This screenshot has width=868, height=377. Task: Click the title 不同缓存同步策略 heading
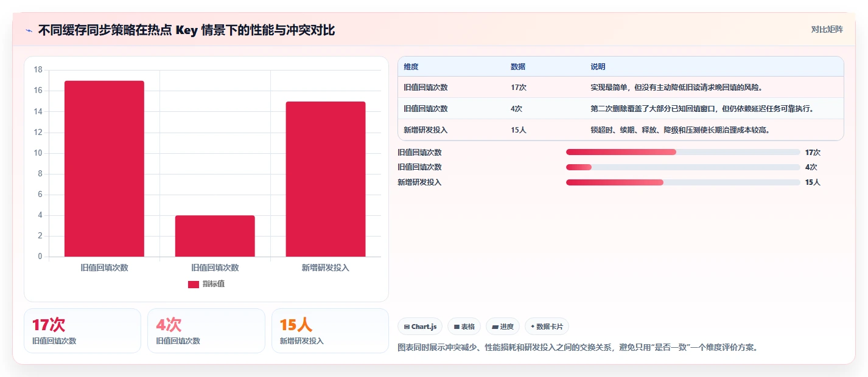pos(186,30)
